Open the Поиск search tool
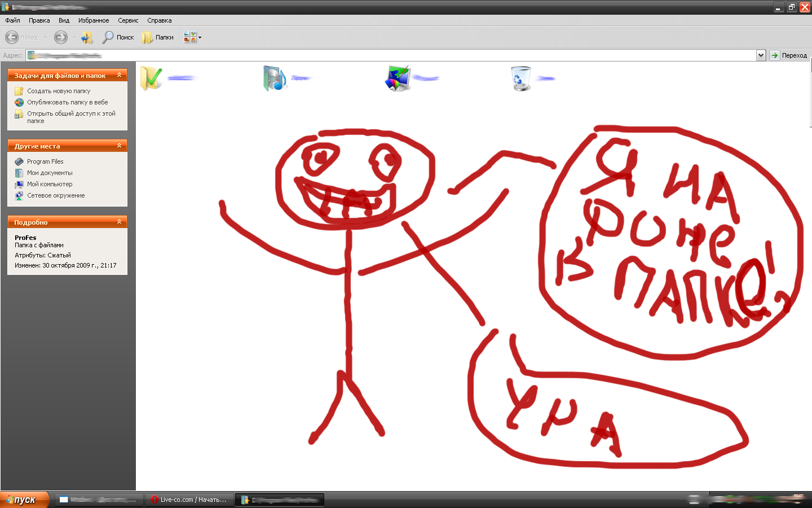 pos(118,37)
